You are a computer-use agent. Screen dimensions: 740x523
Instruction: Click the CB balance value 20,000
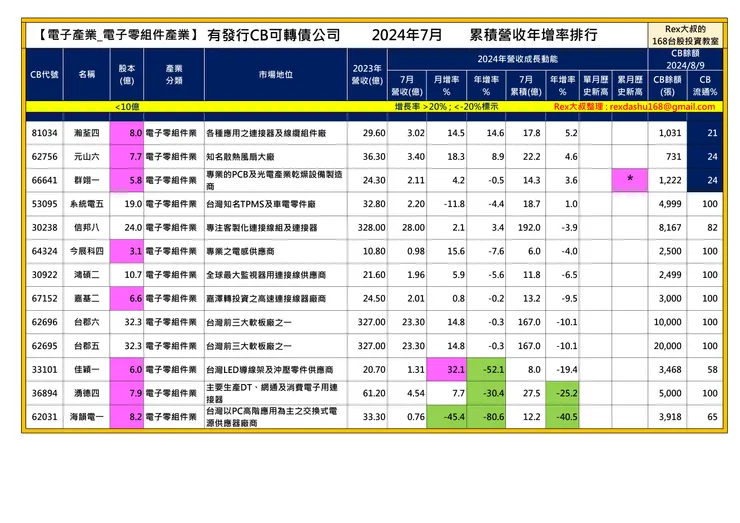(667, 346)
